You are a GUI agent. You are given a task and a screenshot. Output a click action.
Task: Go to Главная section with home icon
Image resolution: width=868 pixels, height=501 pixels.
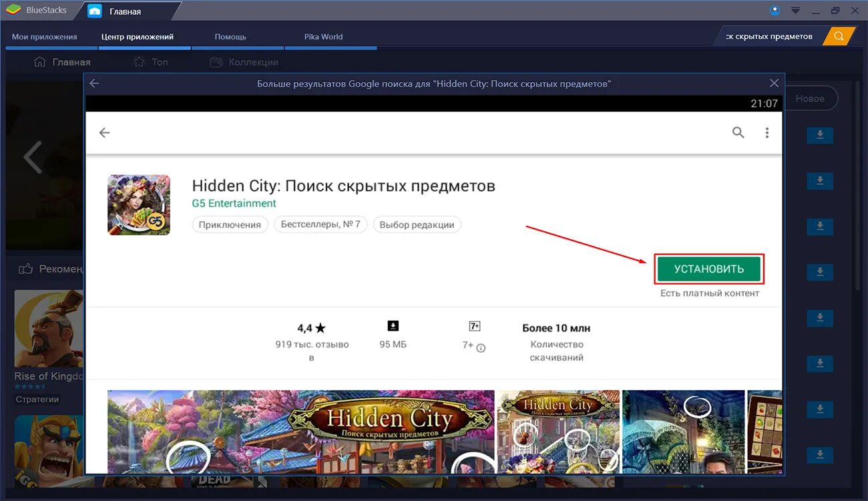tap(62, 62)
